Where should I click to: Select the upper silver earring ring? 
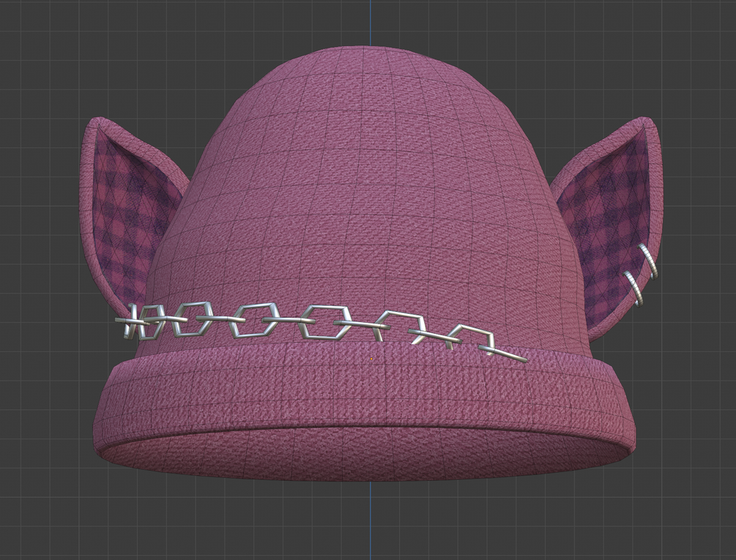click(x=648, y=261)
